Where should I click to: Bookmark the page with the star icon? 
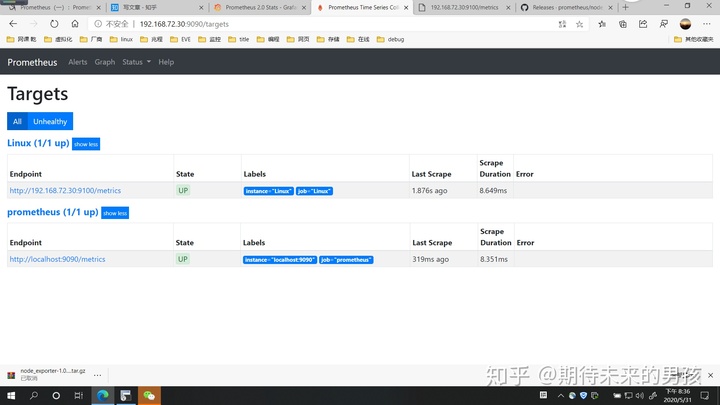[x=579, y=24]
